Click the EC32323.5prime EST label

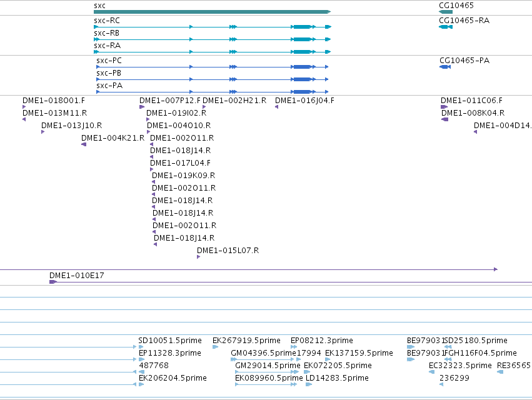coord(460,366)
